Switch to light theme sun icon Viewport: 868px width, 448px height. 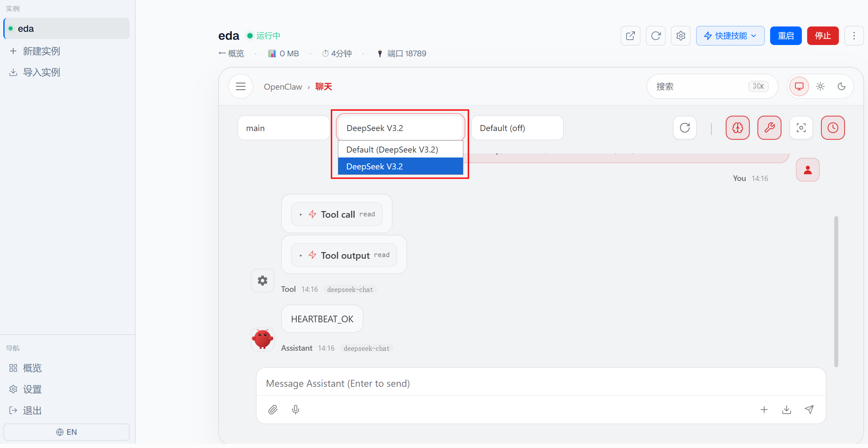pyautogui.click(x=820, y=86)
